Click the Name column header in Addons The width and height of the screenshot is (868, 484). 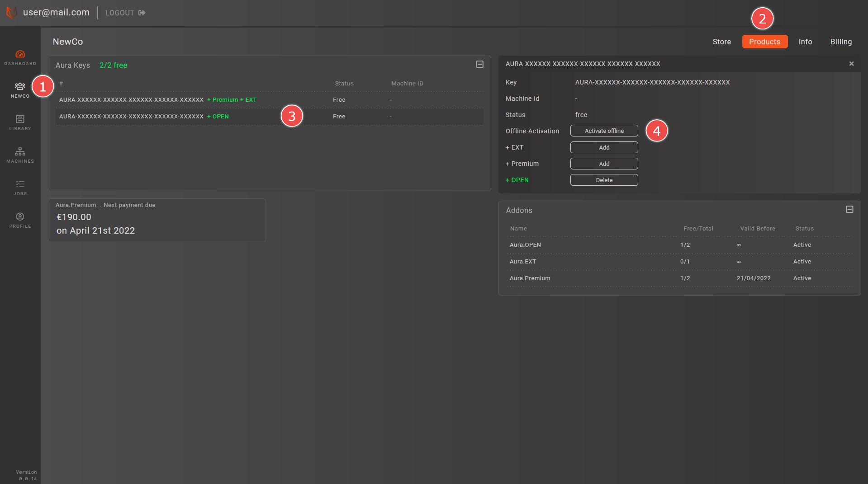coord(518,229)
